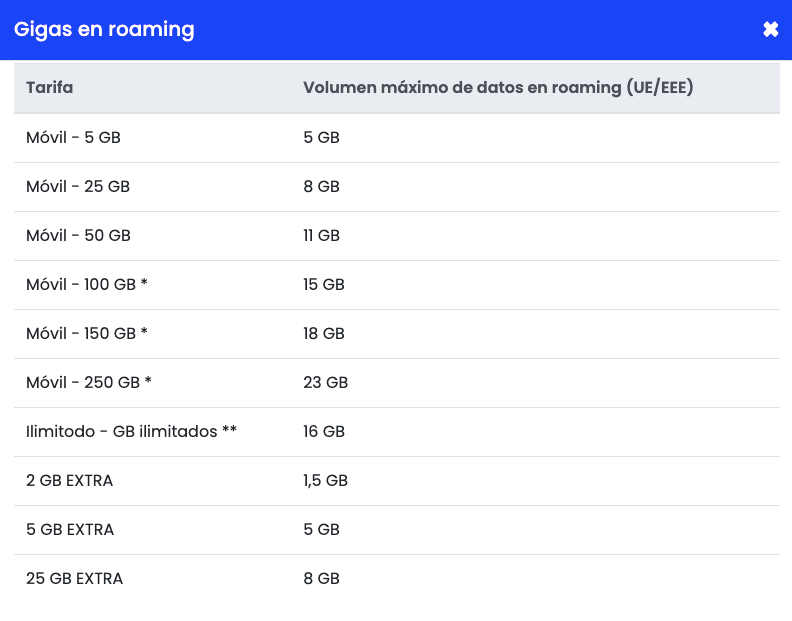792x621 pixels.
Task: Click the 15 GB roaming value
Action: [324, 285]
